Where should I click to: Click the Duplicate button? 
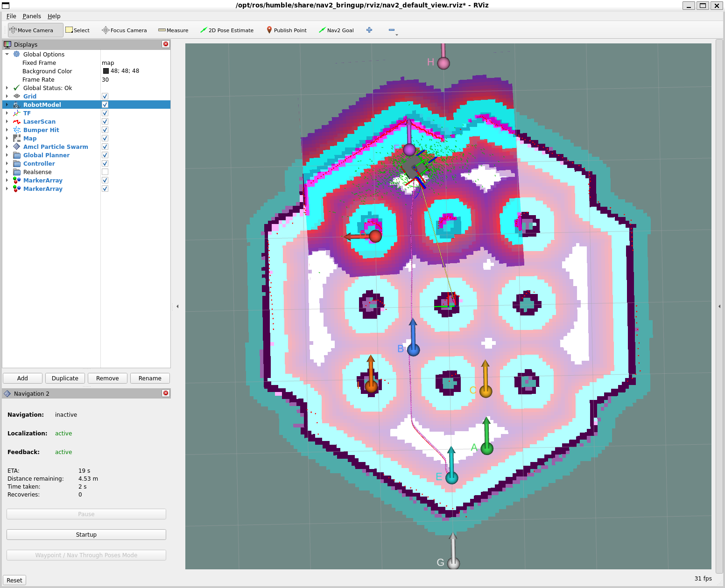(x=65, y=378)
